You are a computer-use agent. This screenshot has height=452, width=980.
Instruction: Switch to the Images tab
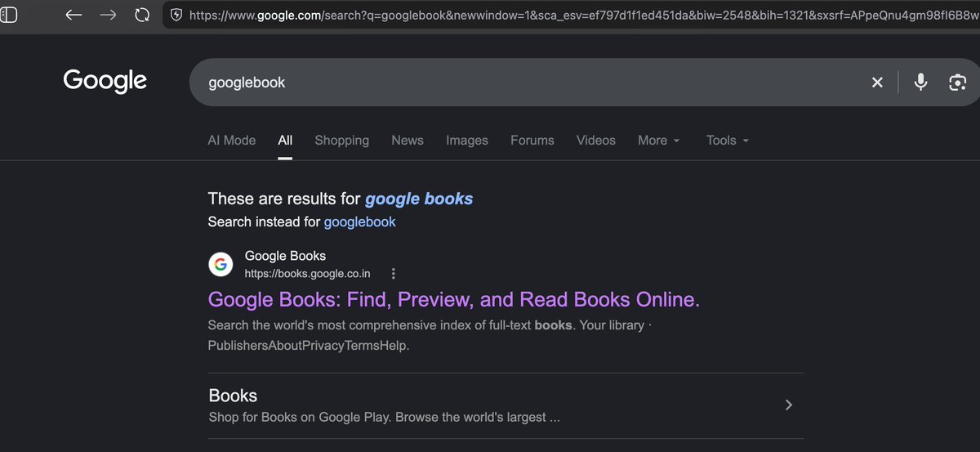[x=467, y=140]
